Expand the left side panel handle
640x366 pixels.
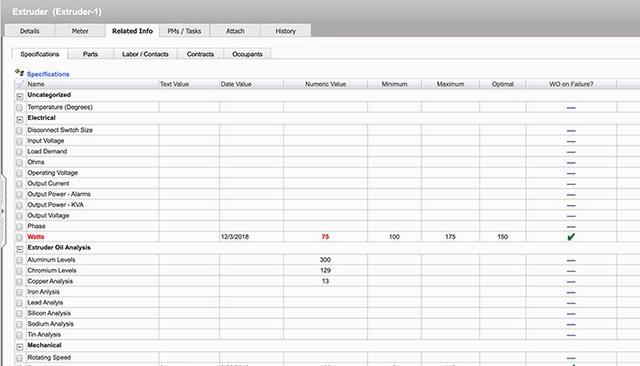pyautogui.click(x=2, y=211)
